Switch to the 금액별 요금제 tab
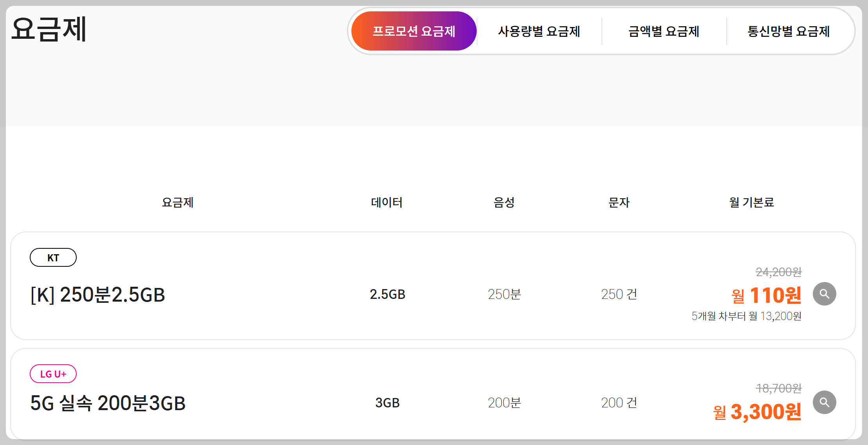Screen dimensions: 868x445 click(664, 31)
